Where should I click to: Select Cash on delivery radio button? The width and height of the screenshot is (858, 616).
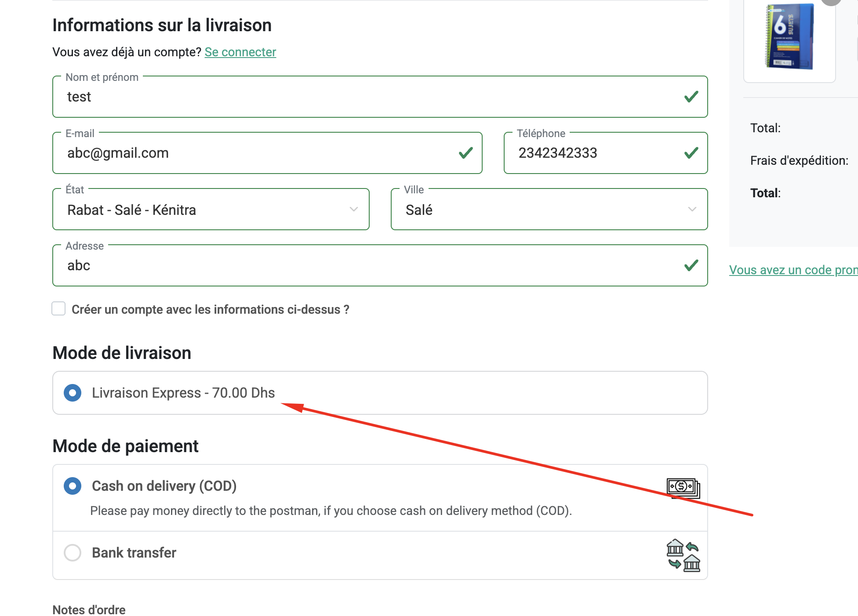[73, 486]
